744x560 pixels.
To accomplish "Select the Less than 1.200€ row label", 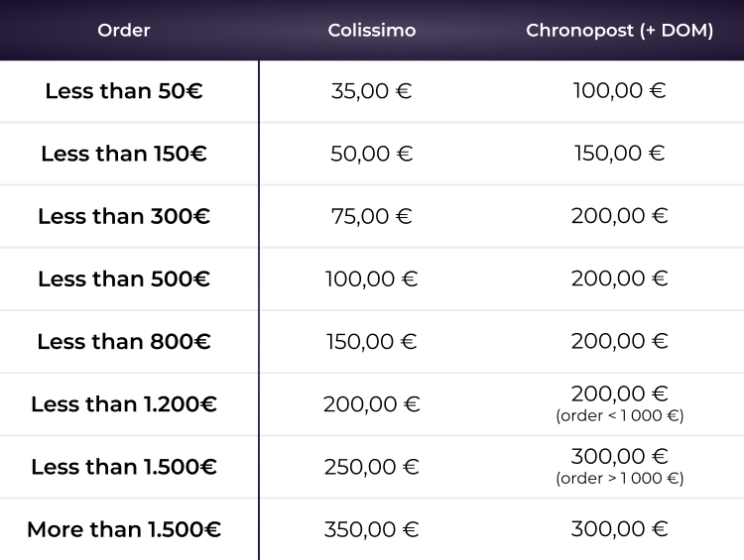I will point(124,404).
